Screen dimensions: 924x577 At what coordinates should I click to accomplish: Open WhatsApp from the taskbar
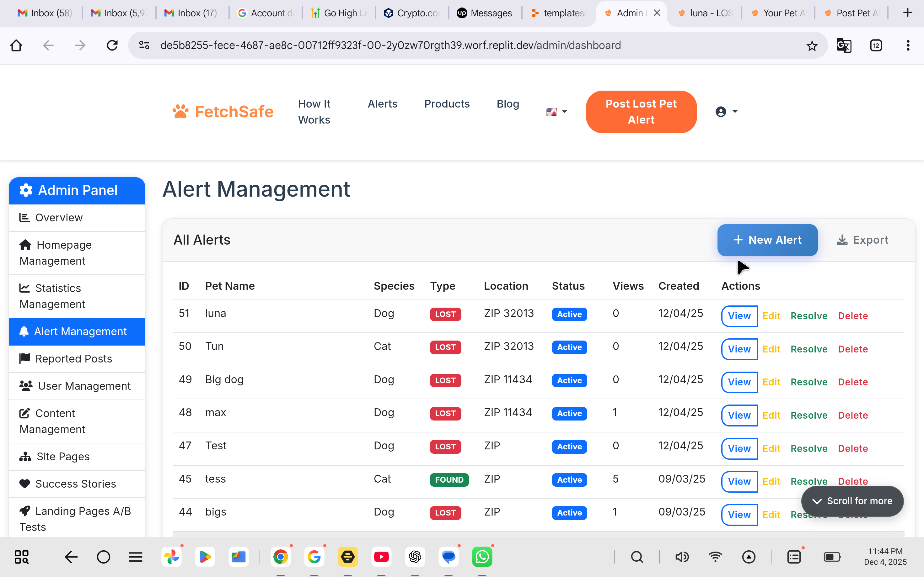482,557
